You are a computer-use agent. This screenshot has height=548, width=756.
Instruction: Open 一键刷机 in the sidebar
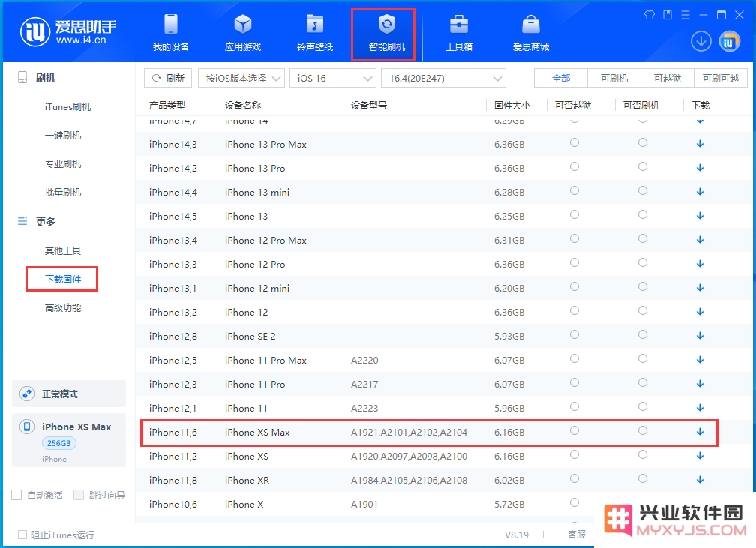(x=63, y=136)
